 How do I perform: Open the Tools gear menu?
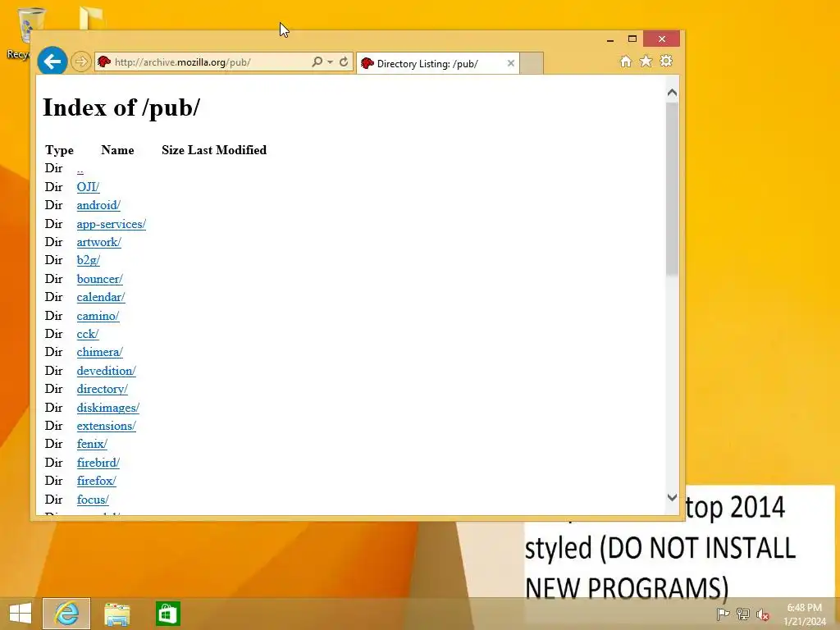tap(666, 61)
